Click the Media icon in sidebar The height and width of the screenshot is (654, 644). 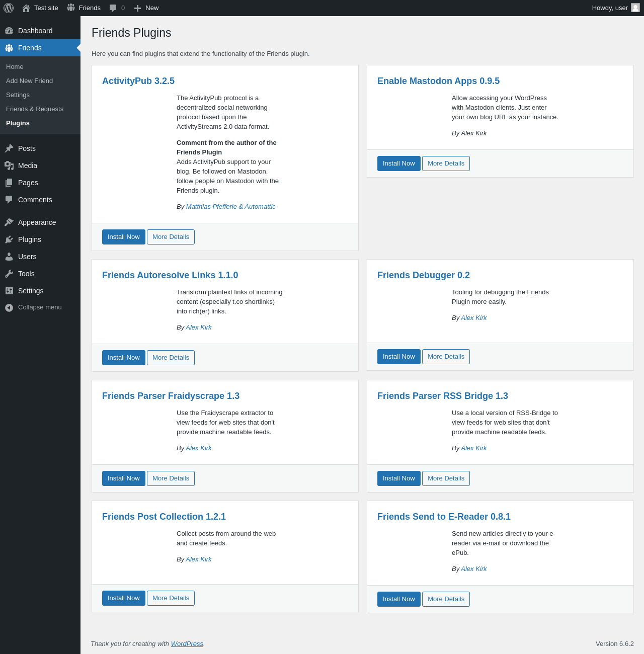pyautogui.click(x=9, y=166)
